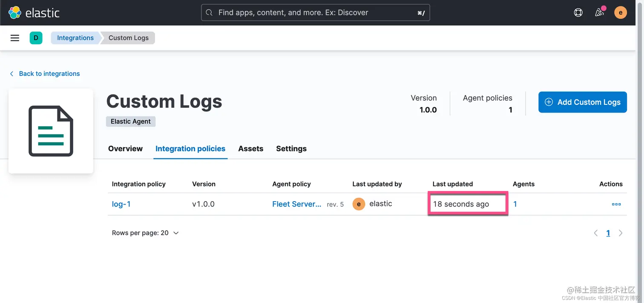The image size is (644, 303).
Task: Click the Version 1.0.0 stat
Action: pyautogui.click(x=424, y=104)
